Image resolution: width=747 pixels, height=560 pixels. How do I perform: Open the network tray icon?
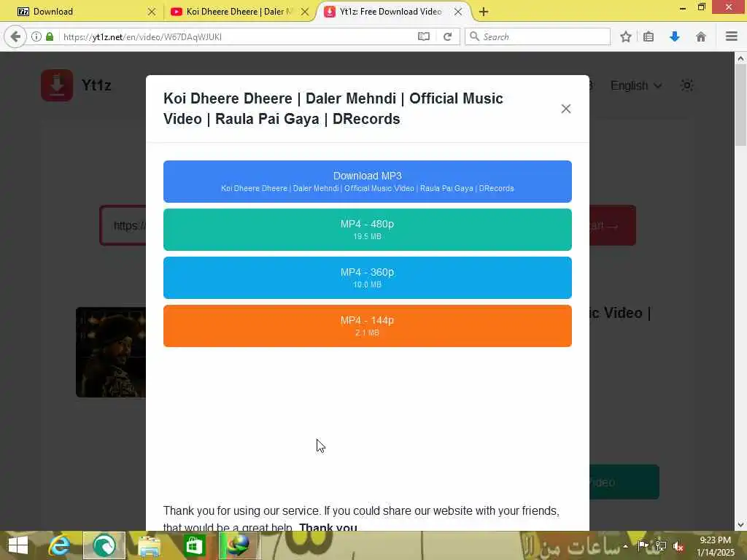(661, 546)
